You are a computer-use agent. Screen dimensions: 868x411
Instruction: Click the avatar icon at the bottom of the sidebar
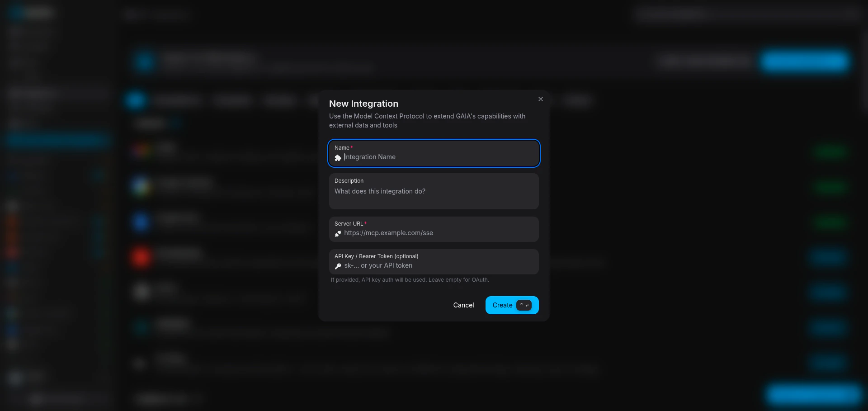[16, 378]
